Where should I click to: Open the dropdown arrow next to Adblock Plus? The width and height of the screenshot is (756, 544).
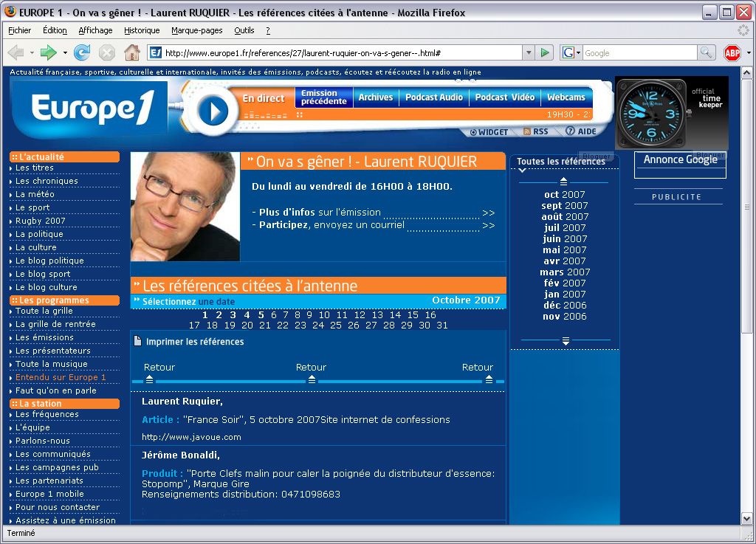(749, 52)
